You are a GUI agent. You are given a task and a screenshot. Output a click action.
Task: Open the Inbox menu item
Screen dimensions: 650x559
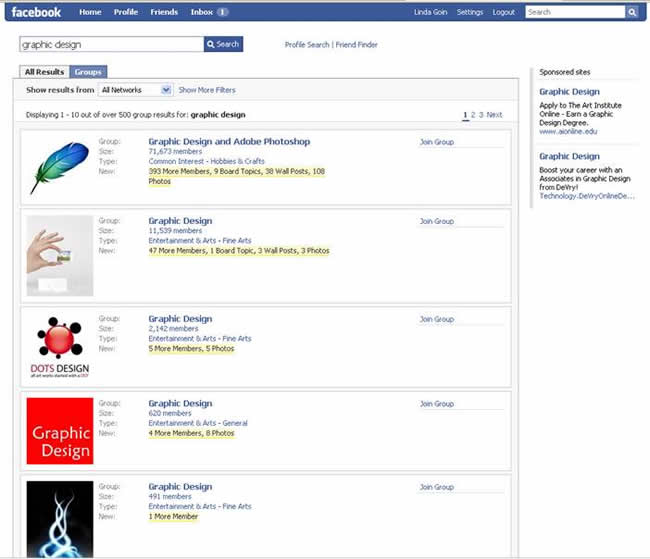201,12
